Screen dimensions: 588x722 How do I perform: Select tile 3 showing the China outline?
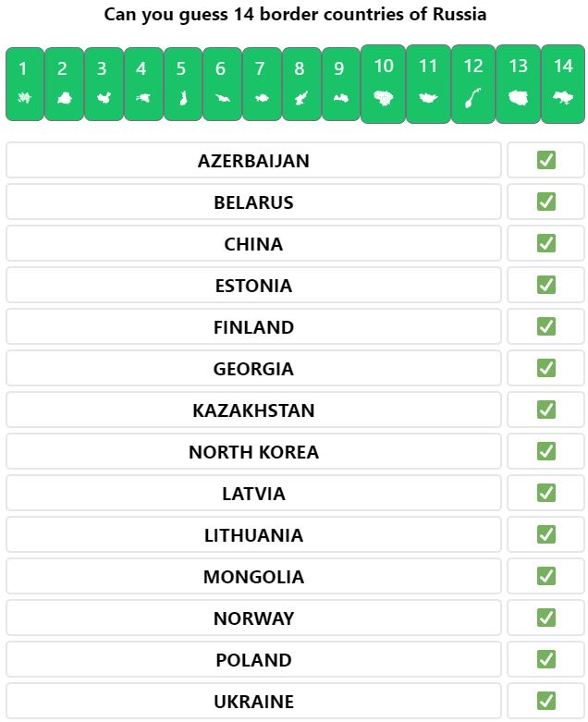click(x=104, y=84)
